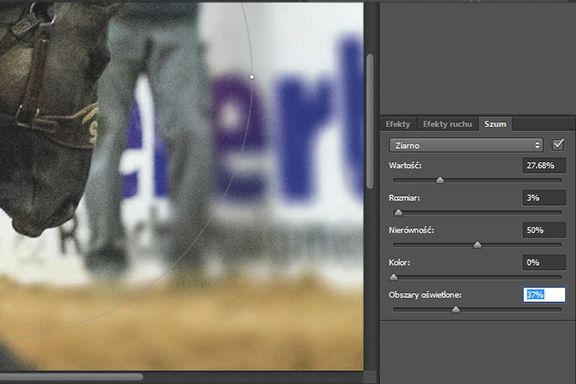
Task: Click the Obszary oświetlone slider handle
Action: pyautogui.click(x=456, y=309)
